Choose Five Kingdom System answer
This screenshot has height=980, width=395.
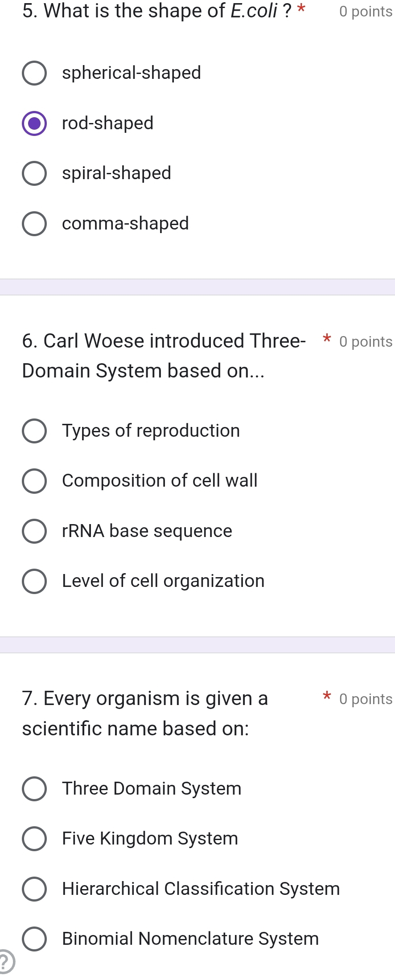34,839
